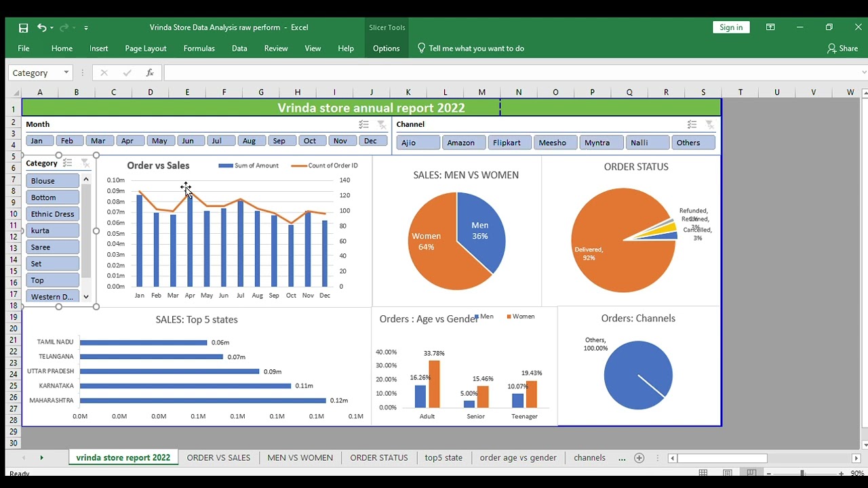The image size is (868, 488).
Task: Click the Insert Function fx icon
Action: 150,73
